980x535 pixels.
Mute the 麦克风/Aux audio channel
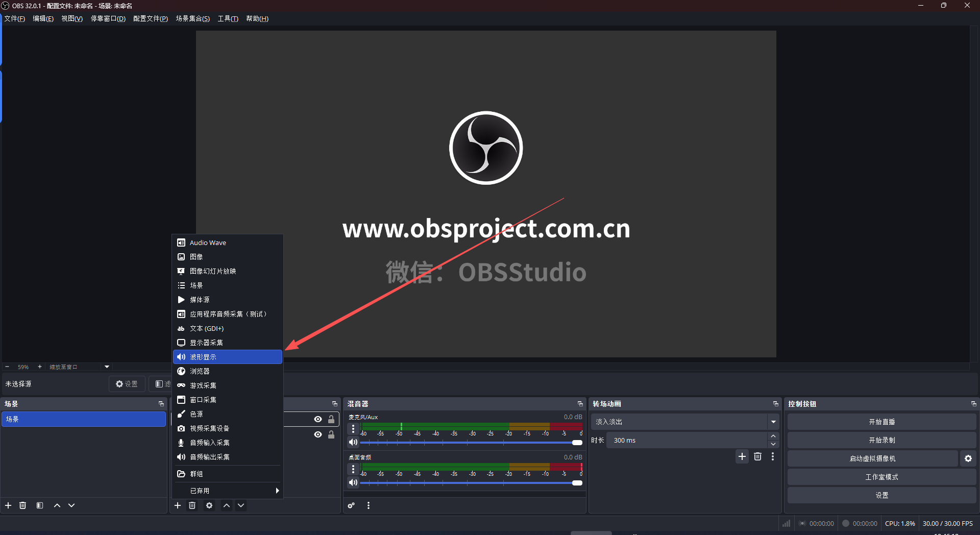[353, 442]
